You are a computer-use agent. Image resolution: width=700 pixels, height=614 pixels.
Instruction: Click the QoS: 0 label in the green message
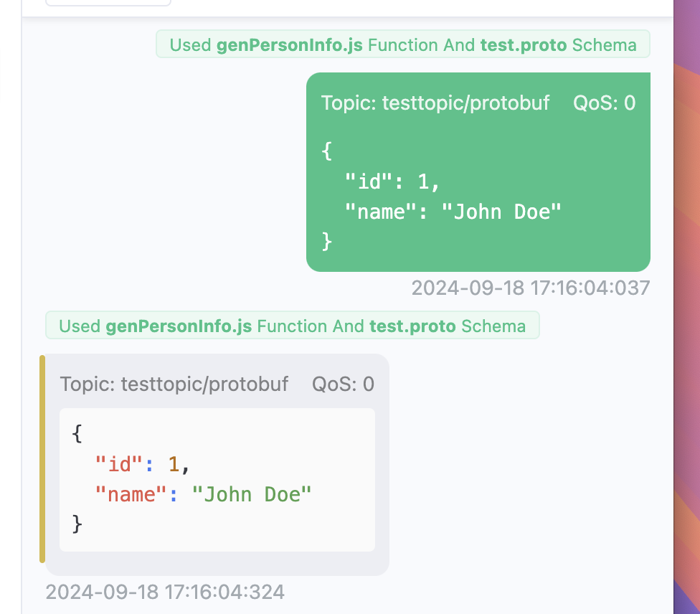click(x=604, y=103)
